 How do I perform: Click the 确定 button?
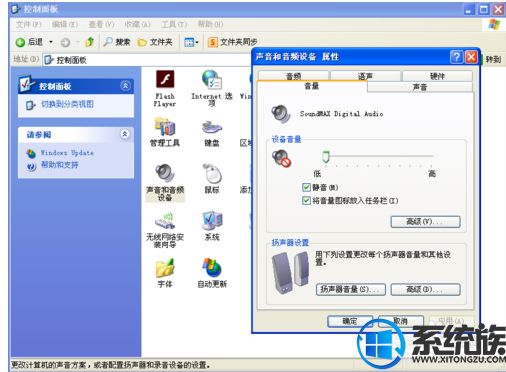[x=350, y=321]
